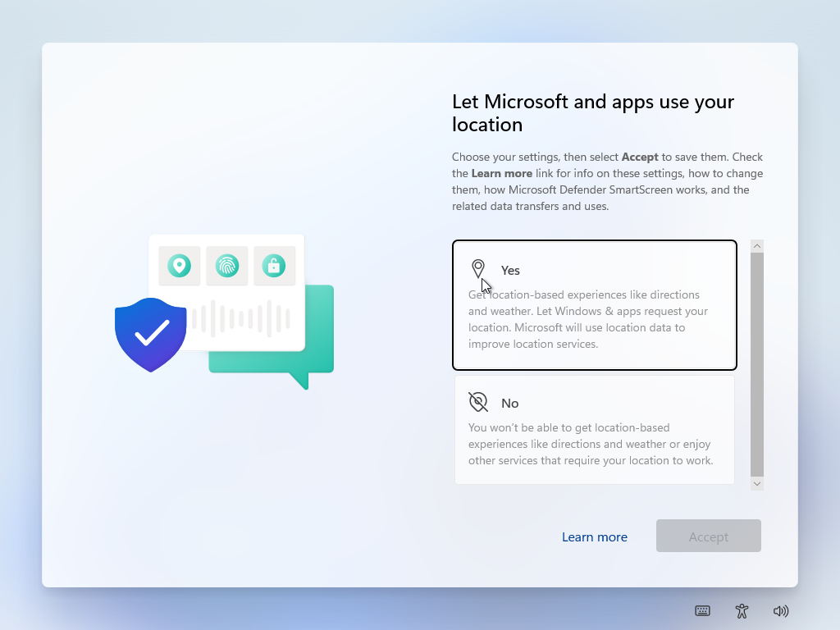840x630 pixels.
Task: Open the on-screen keyboard icon
Action: (702, 610)
